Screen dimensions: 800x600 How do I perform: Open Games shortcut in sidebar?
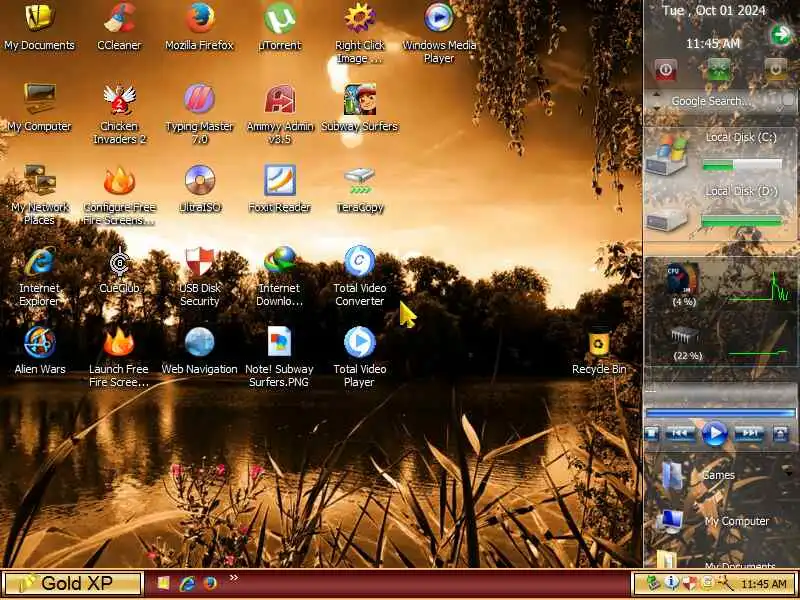pos(699,476)
